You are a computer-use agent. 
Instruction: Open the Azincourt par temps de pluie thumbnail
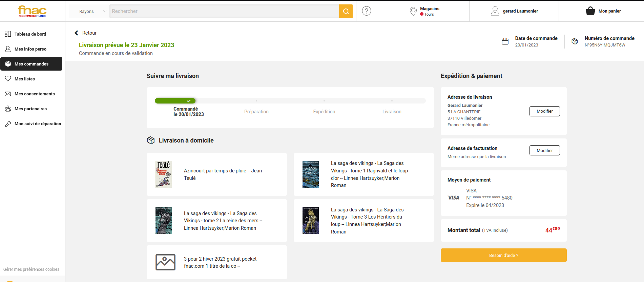(164, 174)
